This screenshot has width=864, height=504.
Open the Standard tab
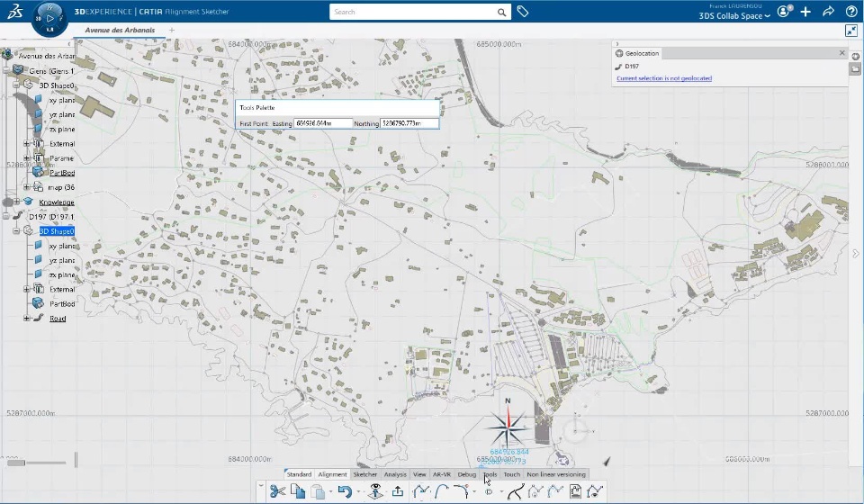tap(299, 474)
